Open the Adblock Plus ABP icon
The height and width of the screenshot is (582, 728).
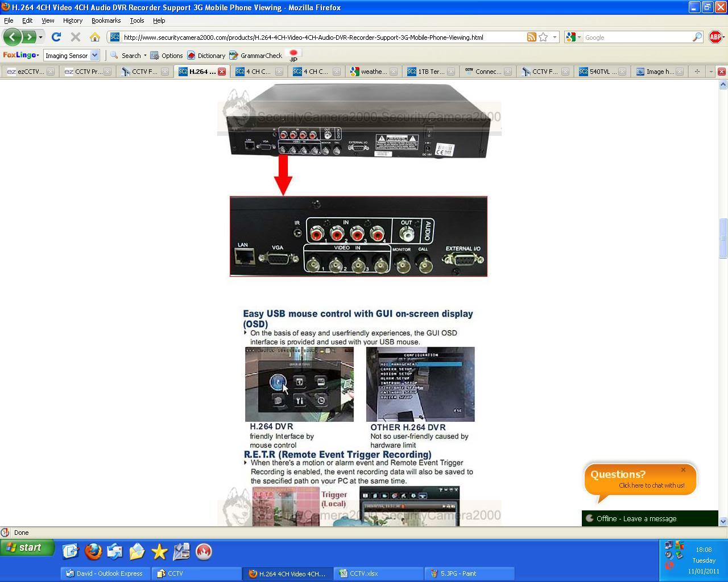(715, 37)
